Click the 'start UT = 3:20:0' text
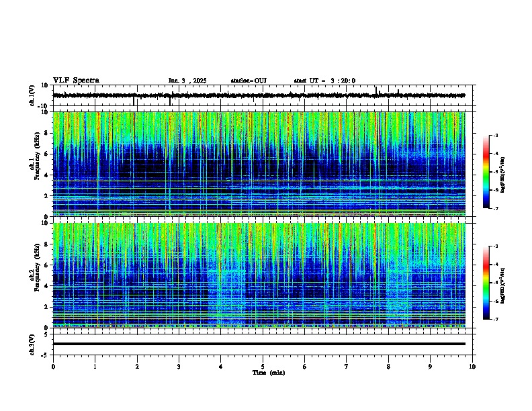532x411 pixels. (324, 81)
